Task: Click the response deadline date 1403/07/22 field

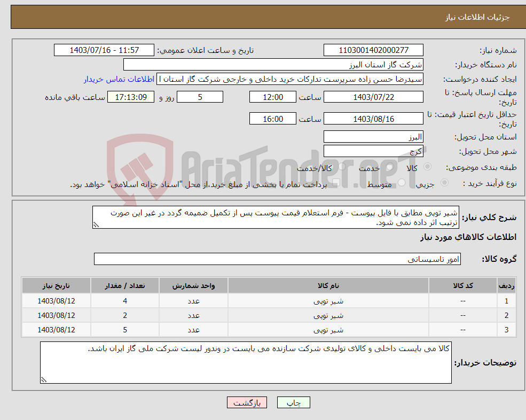Action: [373, 97]
